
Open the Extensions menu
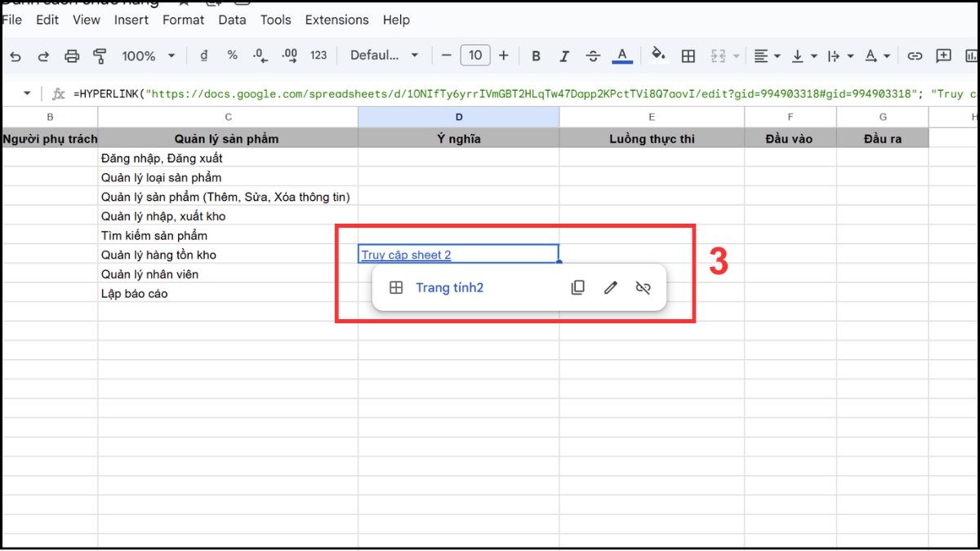(336, 20)
